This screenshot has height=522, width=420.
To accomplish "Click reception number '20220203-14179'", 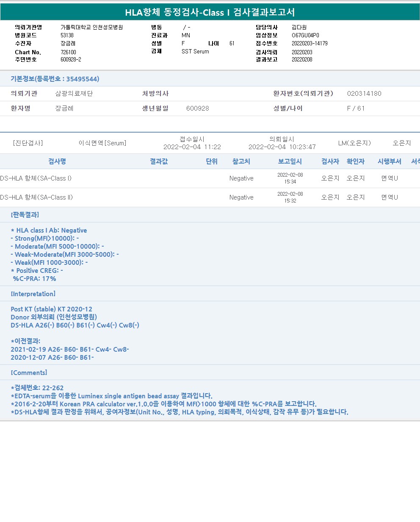I will 309,43.
